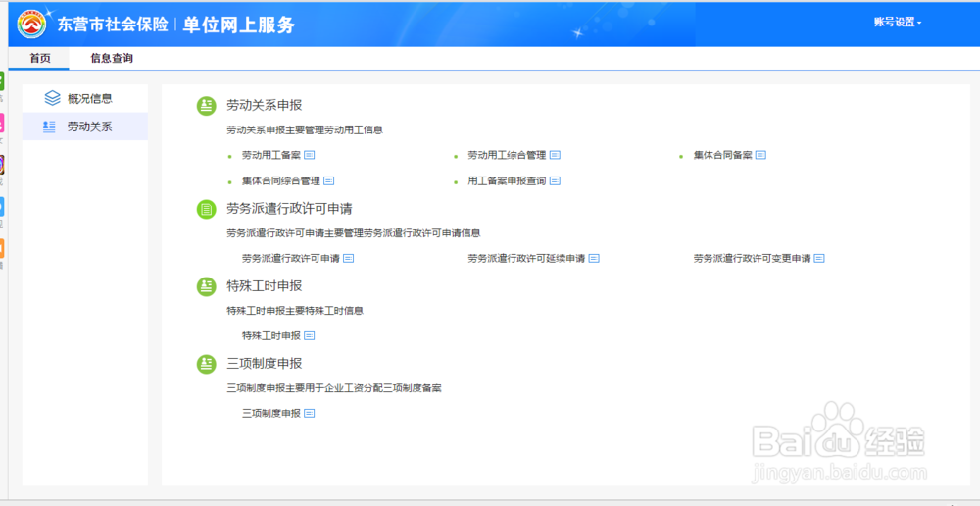The image size is (980, 506).
Task: Select 劳动关系 in the sidebar
Action: click(85, 126)
